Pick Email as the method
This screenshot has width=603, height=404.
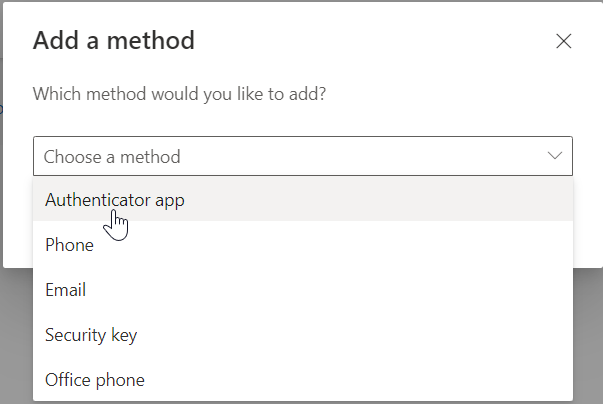[303, 290]
